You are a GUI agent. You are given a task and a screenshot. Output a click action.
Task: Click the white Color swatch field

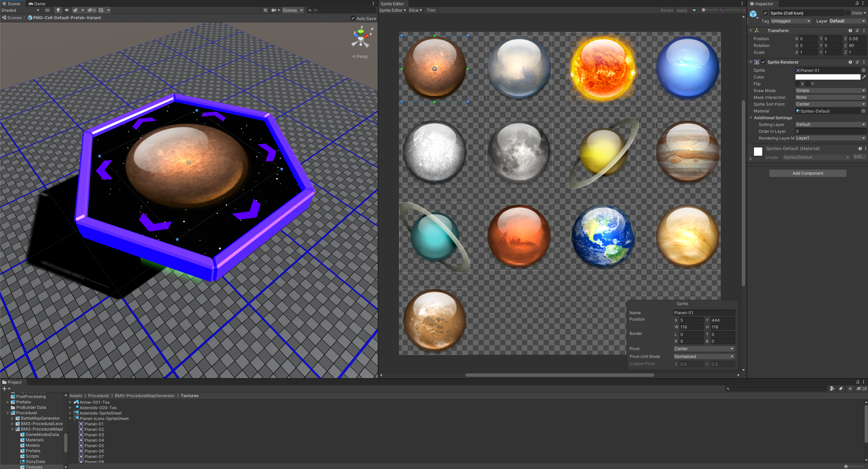click(x=828, y=77)
